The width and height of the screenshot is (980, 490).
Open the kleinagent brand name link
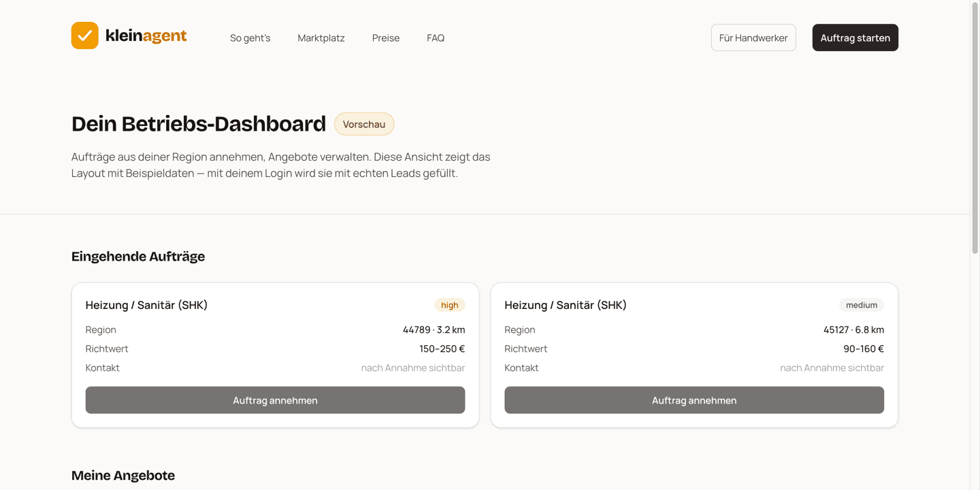point(146,35)
